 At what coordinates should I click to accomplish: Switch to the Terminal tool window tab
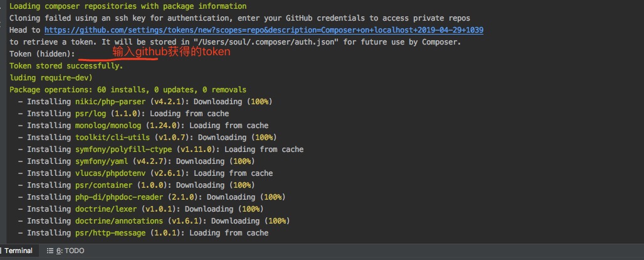[x=18, y=251]
